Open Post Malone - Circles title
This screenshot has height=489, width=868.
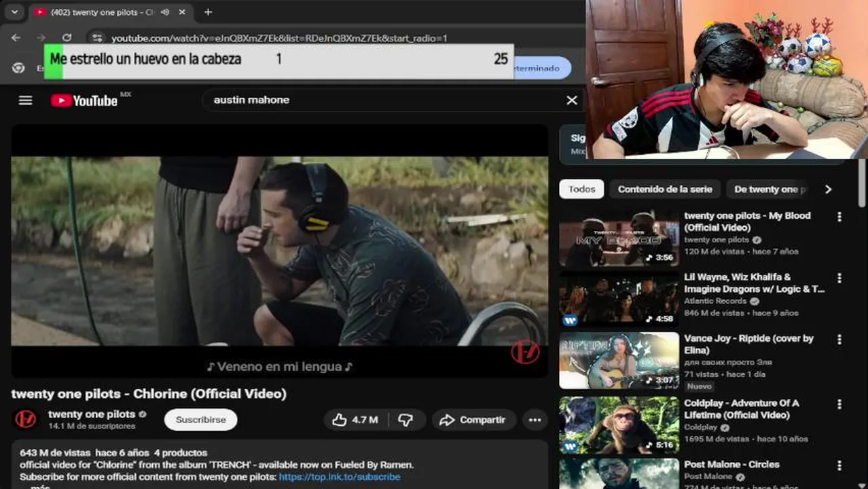[731, 465]
